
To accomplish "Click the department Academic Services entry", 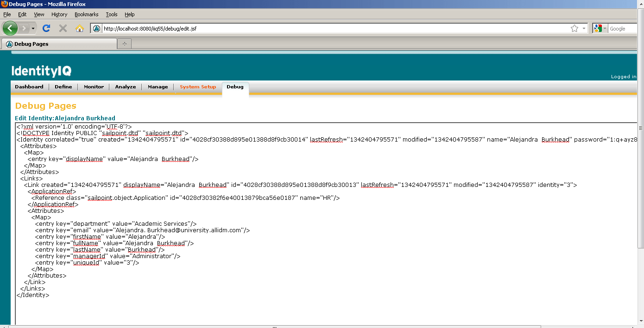I will pyautogui.click(x=116, y=223).
